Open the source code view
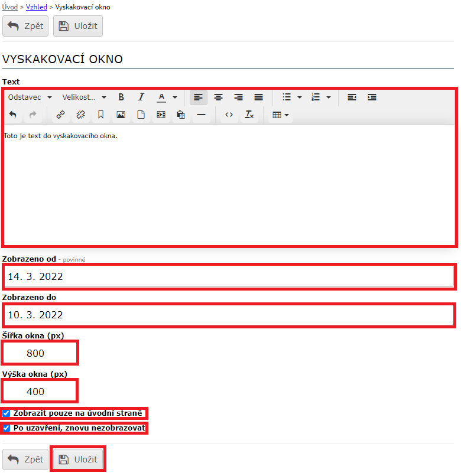This screenshot has height=476, width=461. (x=229, y=115)
